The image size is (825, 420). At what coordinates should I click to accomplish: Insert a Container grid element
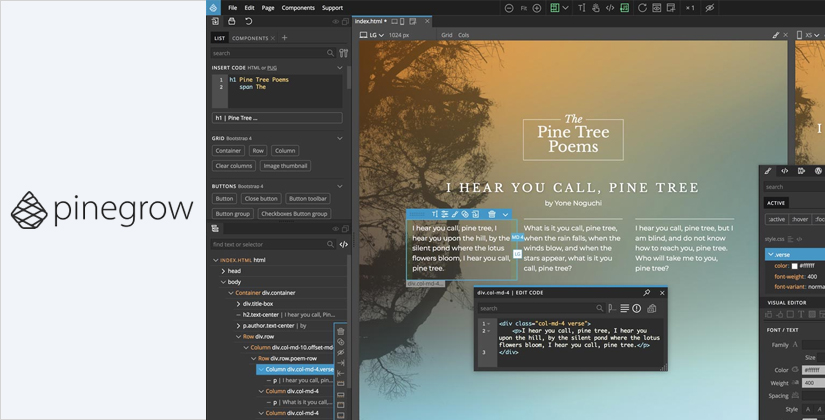228,151
